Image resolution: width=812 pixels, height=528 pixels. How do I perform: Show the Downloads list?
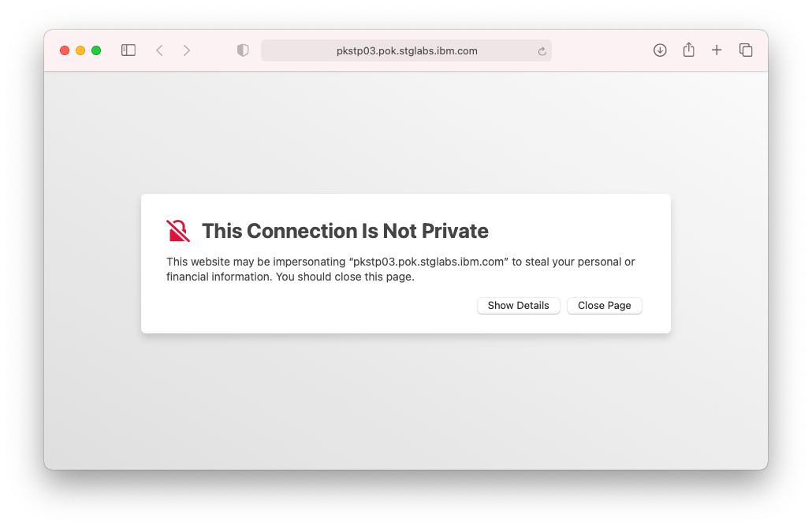click(x=660, y=50)
